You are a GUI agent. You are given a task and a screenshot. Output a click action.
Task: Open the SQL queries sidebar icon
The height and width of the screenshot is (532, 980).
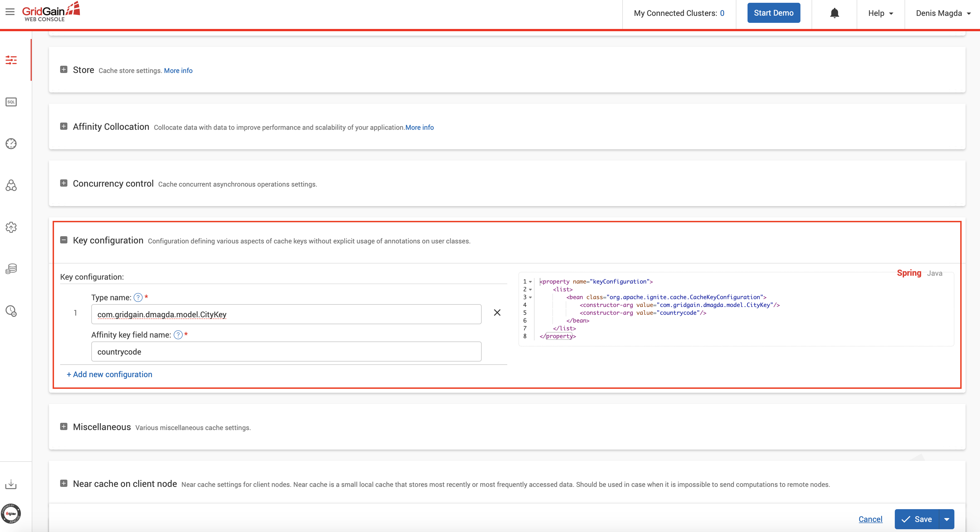point(11,102)
